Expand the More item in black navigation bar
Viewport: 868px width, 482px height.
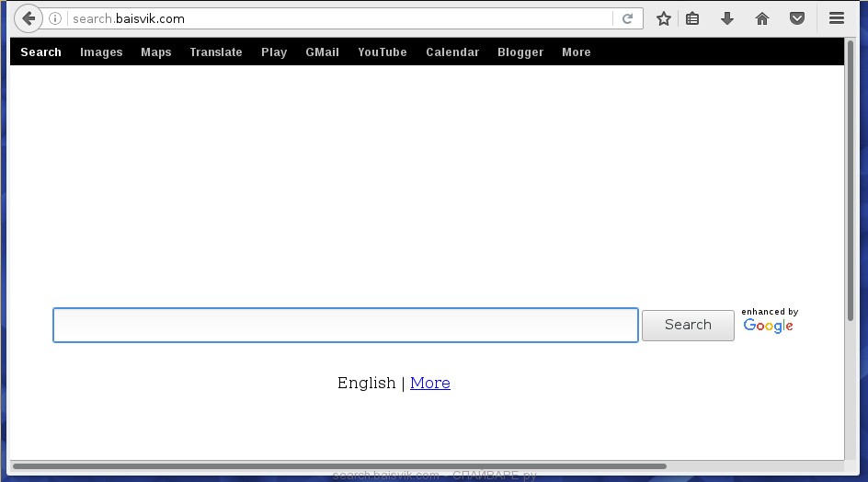577,52
